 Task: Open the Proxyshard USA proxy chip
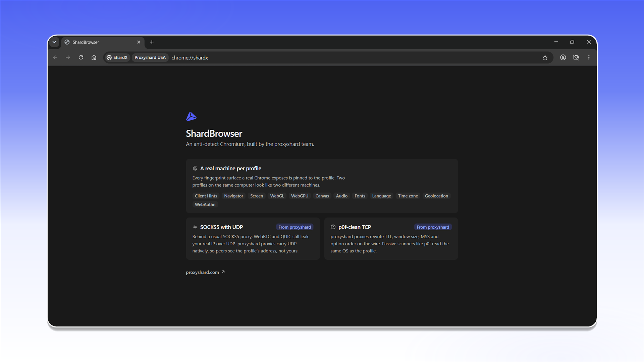(150, 57)
